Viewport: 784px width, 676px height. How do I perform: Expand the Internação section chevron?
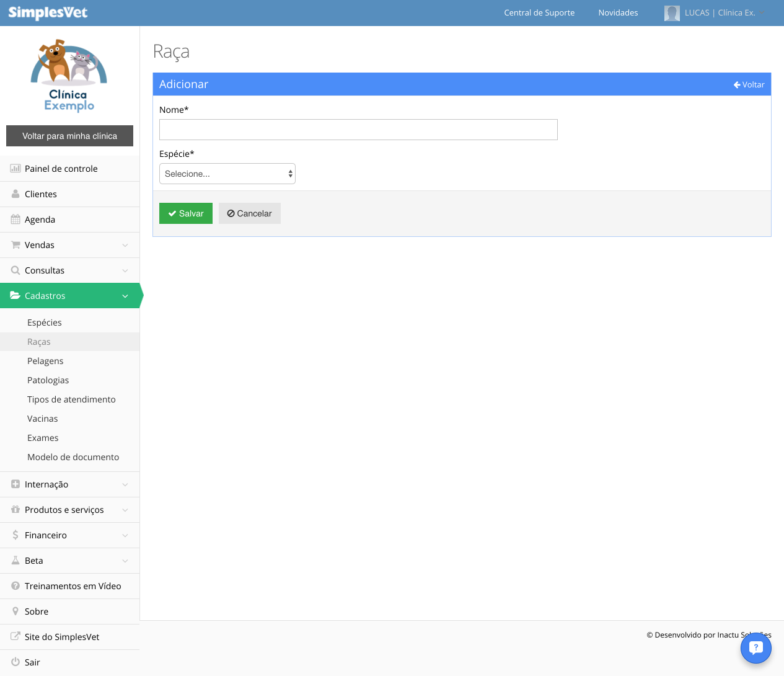[x=125, y=484]
